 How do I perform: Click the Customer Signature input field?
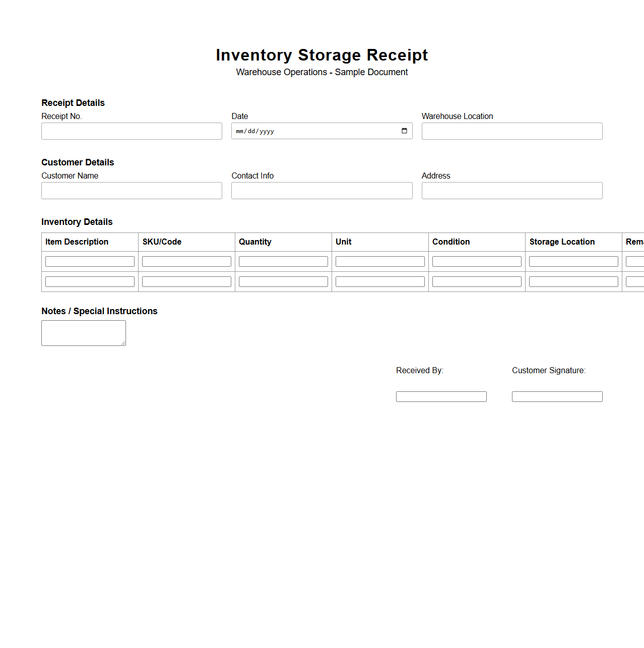point(557,396)
